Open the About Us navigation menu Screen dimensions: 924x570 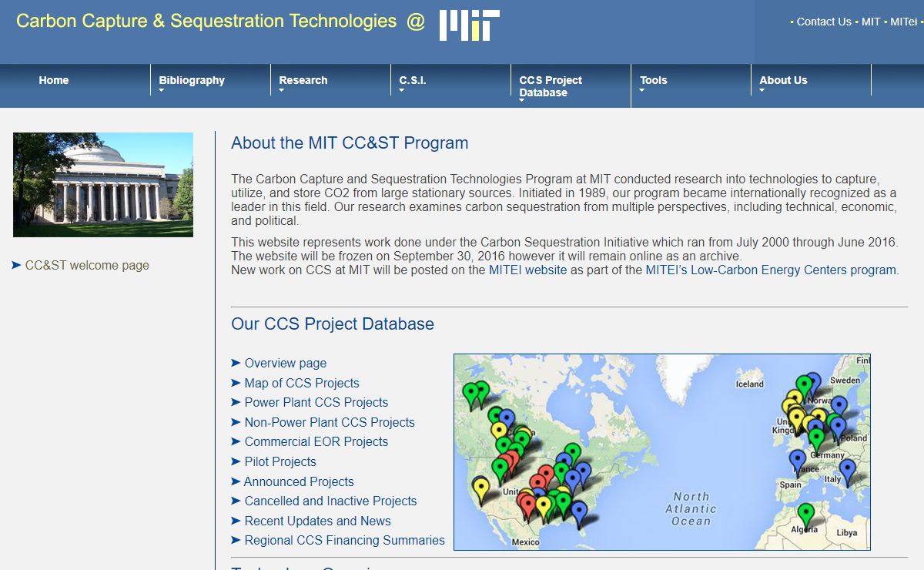783,80
